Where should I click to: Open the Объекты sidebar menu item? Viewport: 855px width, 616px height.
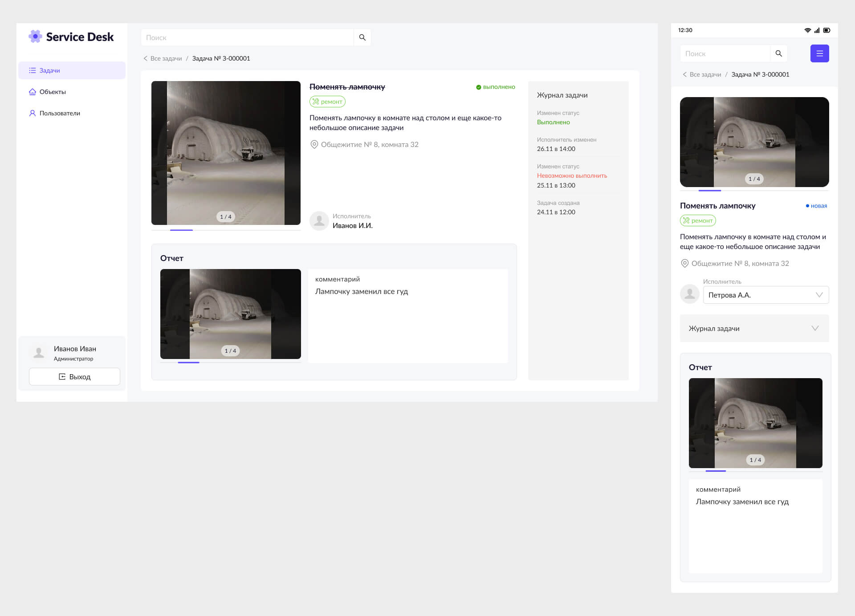[53, 92]
